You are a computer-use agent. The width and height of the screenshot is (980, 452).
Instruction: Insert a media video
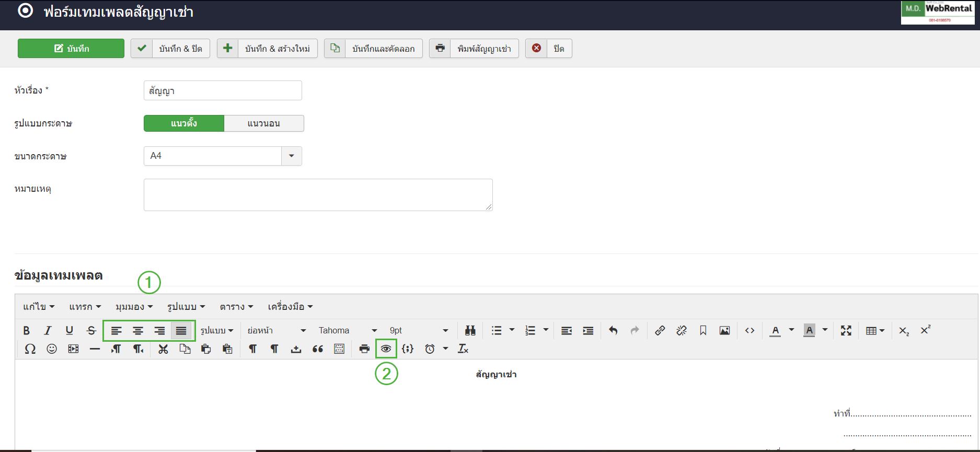(x=73, y=349)
